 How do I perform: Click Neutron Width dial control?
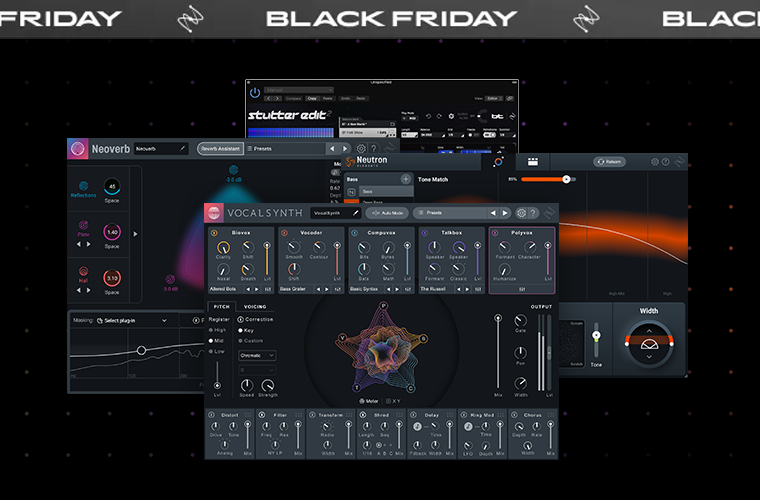coord(649,344)
